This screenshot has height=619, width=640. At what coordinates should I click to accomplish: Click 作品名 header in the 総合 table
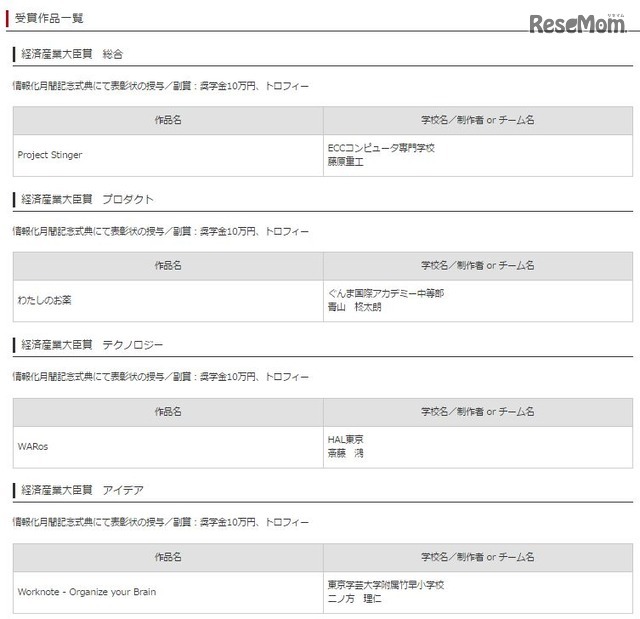coord(168,120)
